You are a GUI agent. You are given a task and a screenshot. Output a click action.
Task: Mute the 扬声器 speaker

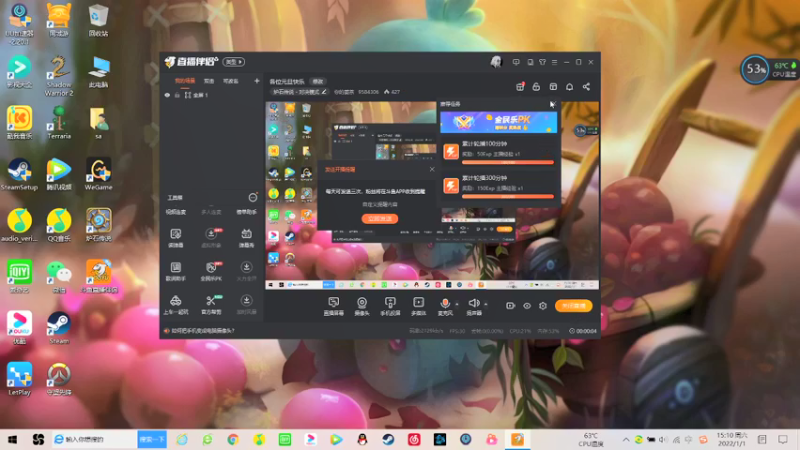[x=473, y=306]
